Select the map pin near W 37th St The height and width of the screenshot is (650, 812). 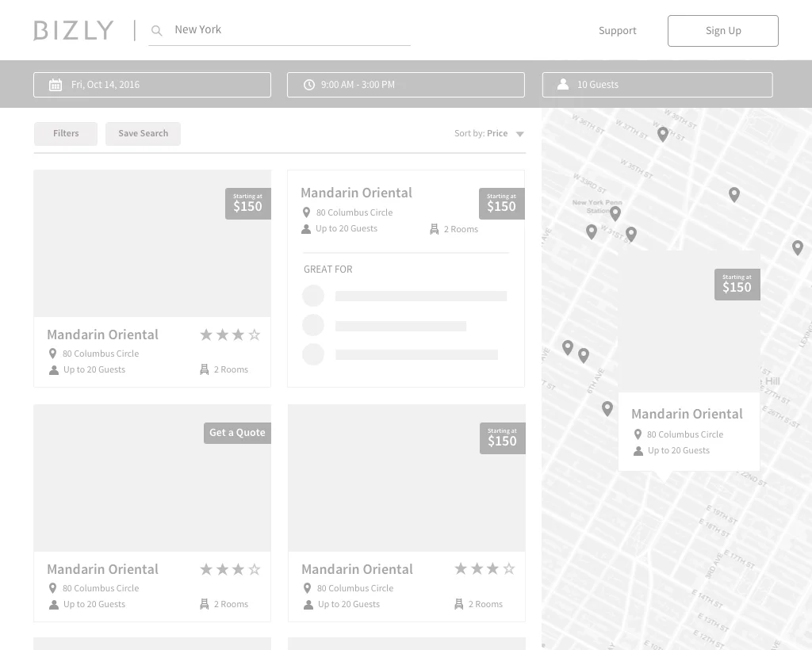(662, 134)
